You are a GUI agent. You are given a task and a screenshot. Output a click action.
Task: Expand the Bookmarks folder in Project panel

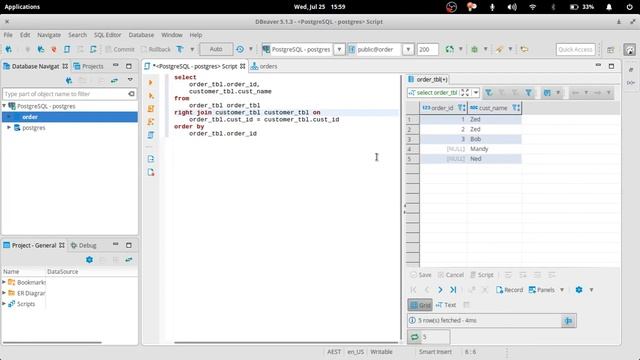point(4,282)
